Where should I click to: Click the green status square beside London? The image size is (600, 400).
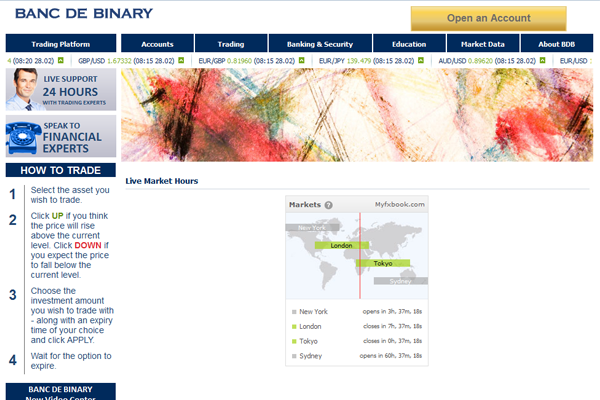click(294, 327)
